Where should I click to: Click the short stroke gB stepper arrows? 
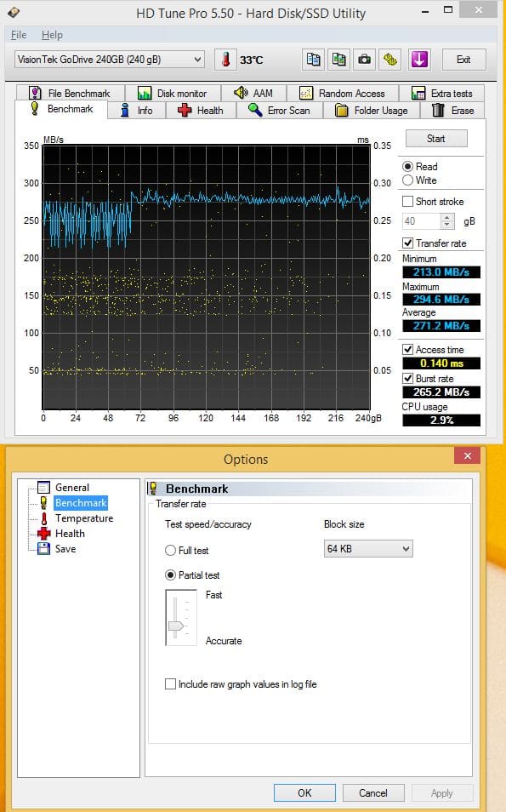[447, 221]
